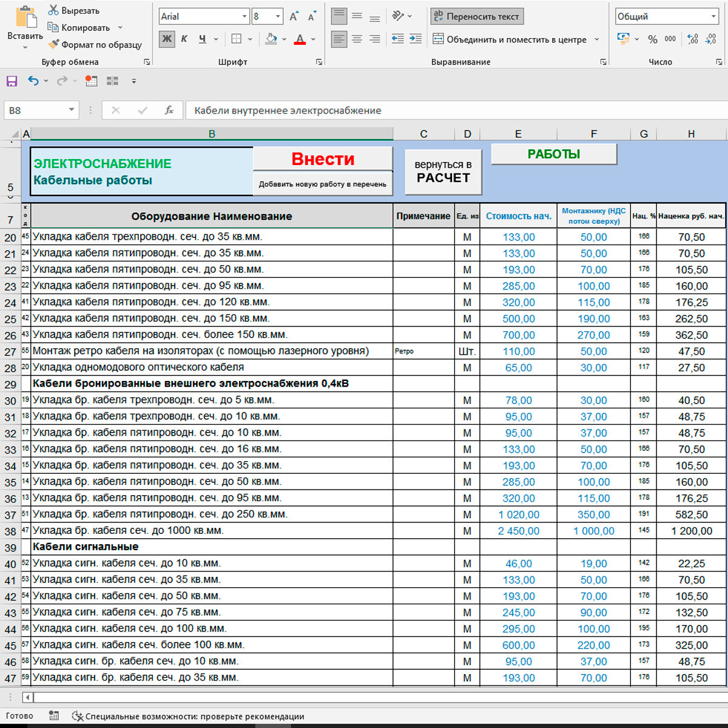Open accessibility recommendations in status bar
This screenshot has width=728, height=728.
pos(188,716)
